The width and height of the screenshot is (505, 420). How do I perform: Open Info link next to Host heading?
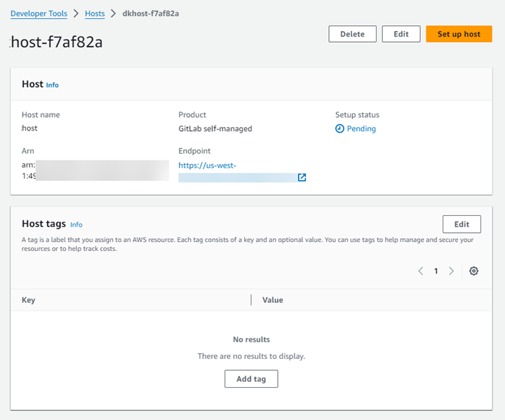53,85
